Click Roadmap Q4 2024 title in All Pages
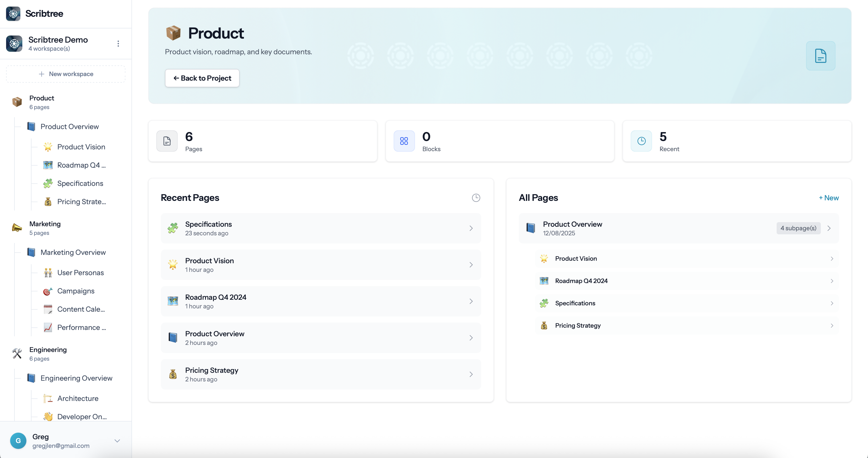Viewport: 868px width, 458px height. [x=581, y=281]
